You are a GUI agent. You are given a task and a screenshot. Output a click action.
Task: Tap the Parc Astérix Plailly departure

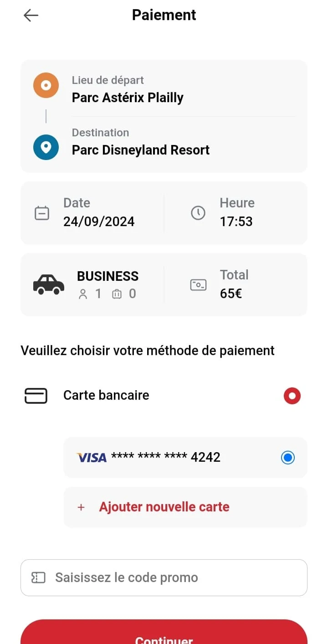coord(128,98)
